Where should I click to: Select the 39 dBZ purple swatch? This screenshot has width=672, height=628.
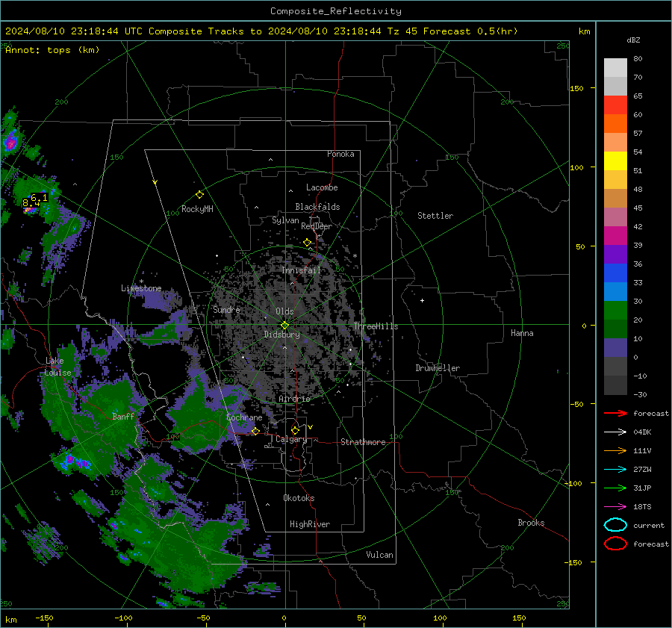(615, 254)
